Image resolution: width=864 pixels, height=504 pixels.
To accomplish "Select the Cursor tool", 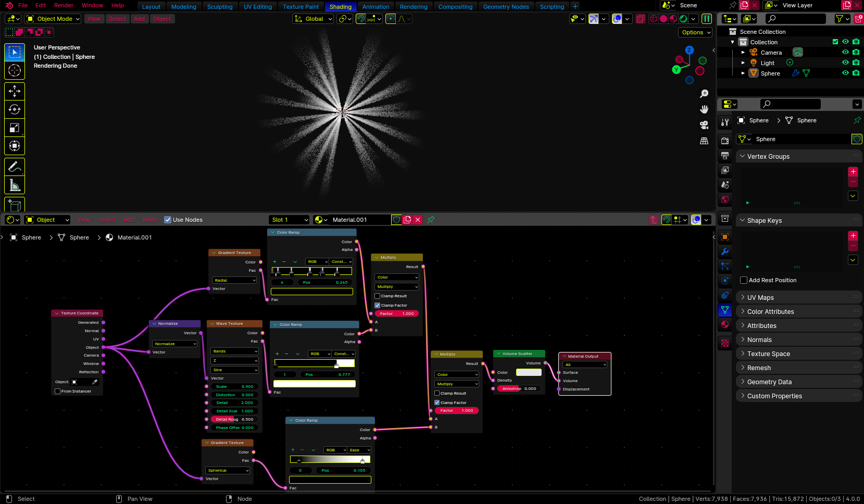I will click(x=15, y=70).
